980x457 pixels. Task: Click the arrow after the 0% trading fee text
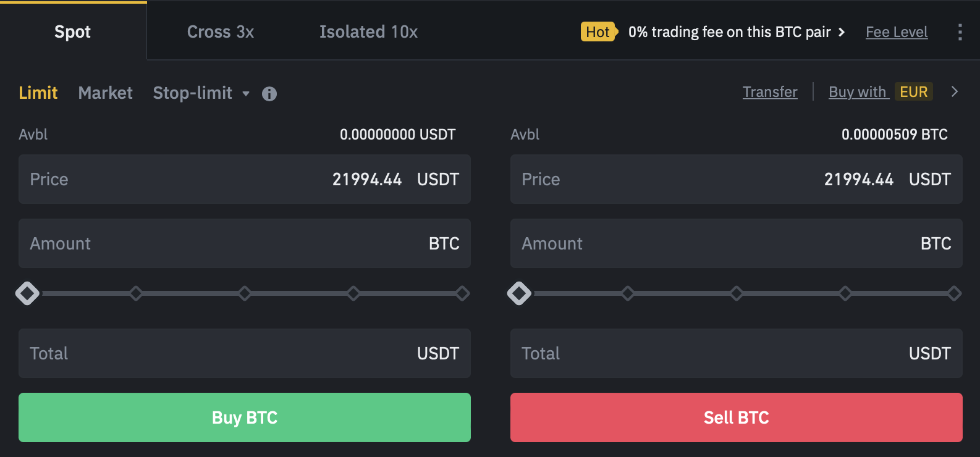click(842, 32)
